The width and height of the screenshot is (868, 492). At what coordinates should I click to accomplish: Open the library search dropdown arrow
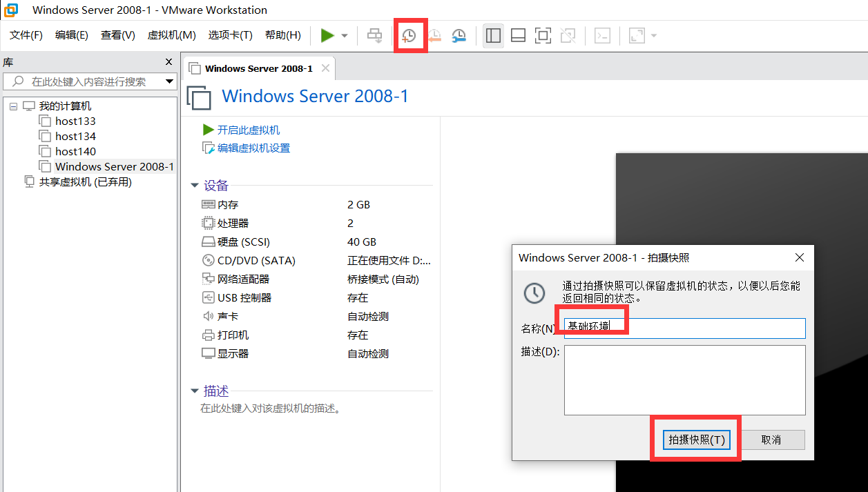pyautogui.click(x=170, y=81)
